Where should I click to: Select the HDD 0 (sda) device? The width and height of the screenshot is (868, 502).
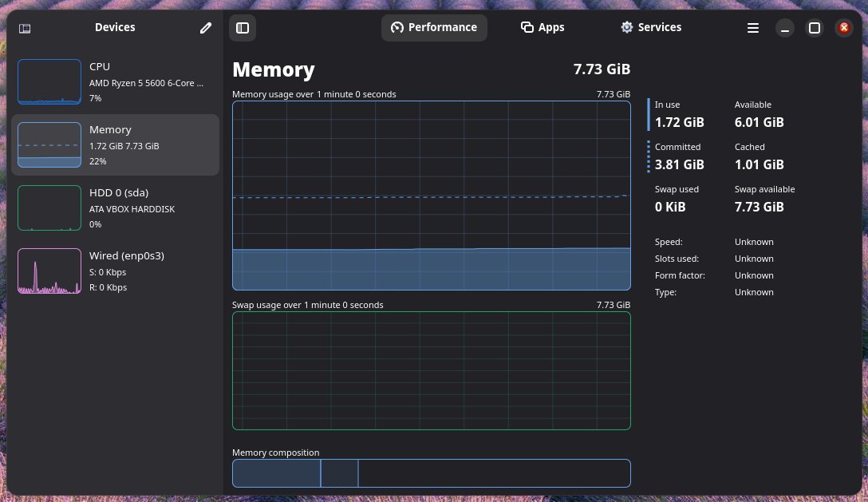coord(115,208)
